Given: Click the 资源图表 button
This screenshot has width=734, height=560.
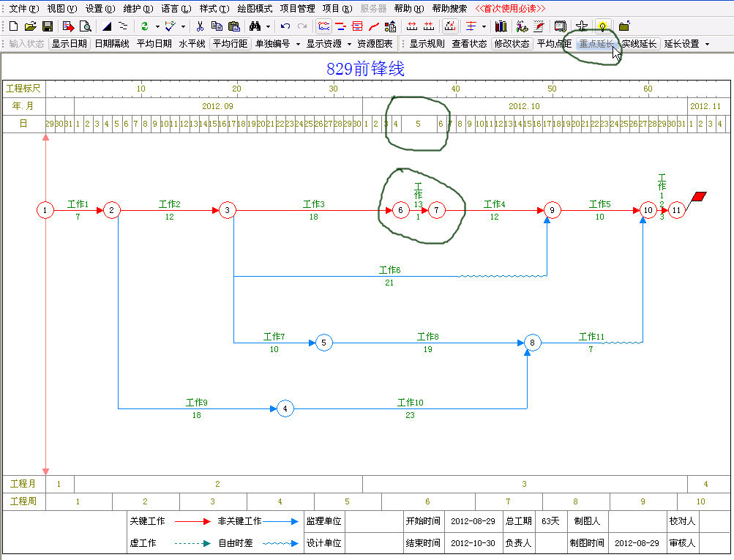Looking at the screenshot, I should [x=375, y=43].
